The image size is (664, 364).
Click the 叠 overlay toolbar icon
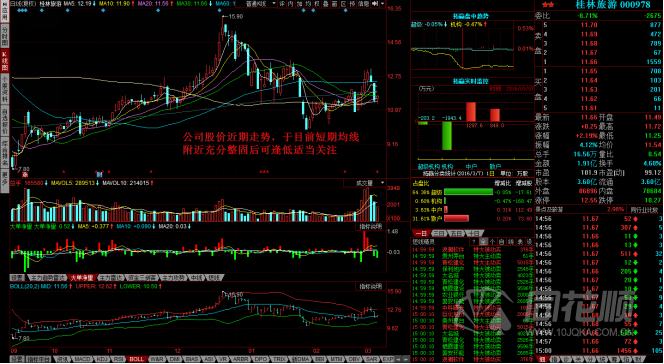[326, 4]
